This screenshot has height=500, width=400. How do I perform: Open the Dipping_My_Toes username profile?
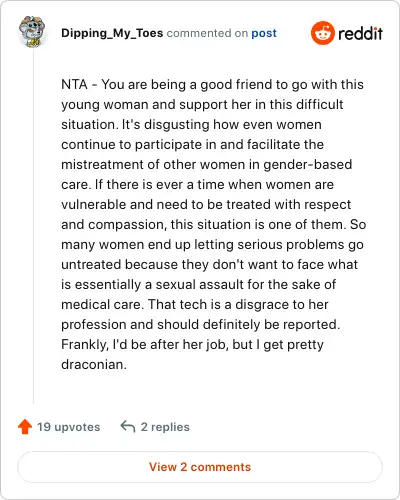[112, 33]
